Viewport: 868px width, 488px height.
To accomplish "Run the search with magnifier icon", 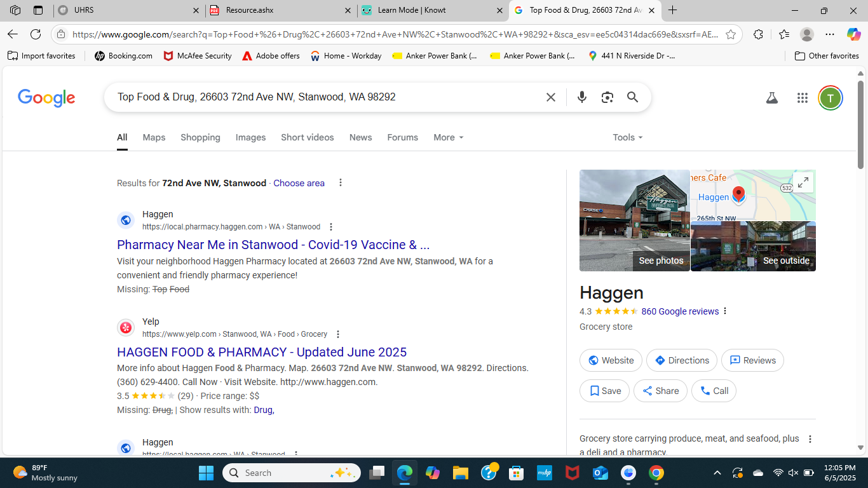I will tap(632, 97).
